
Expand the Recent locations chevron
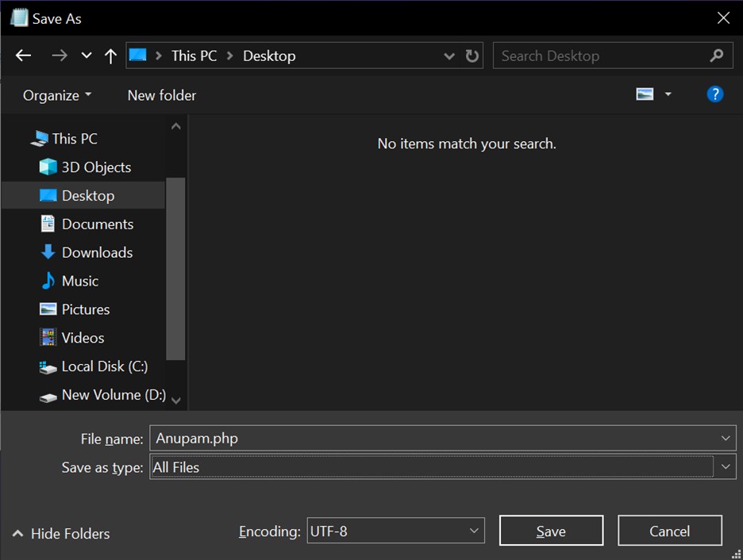tap(87, 56)
